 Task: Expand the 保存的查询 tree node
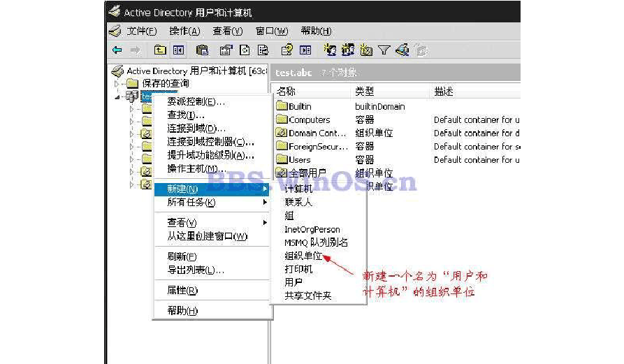point(117,84)
